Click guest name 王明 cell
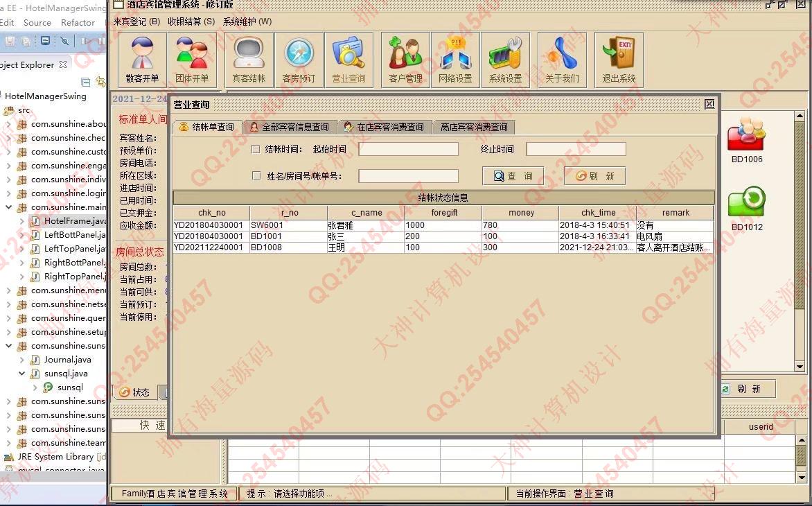812x506 pixels. click(366, 247)
